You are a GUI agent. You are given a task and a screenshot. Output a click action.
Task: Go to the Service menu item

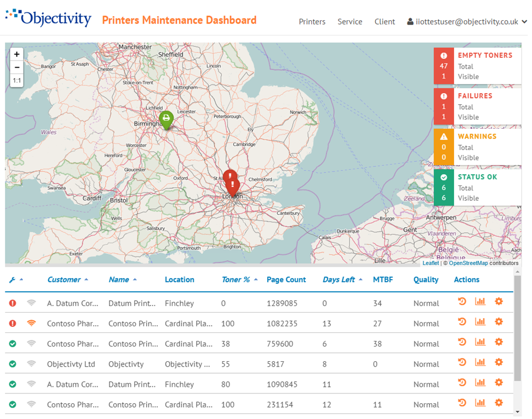point(350,22)
